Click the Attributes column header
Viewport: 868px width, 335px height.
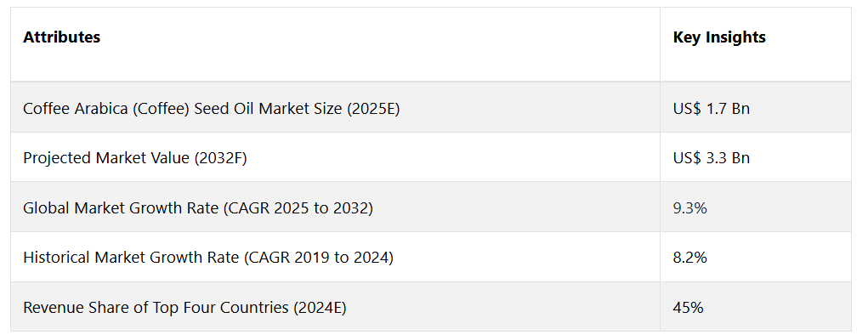(x=61, y=37)
